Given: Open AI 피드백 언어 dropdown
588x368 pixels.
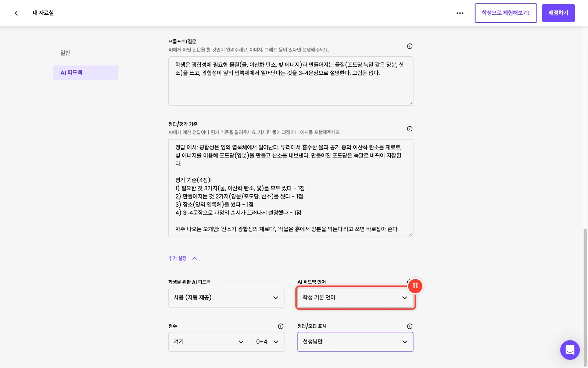Looking at the screenshot, I should [355, 297].
